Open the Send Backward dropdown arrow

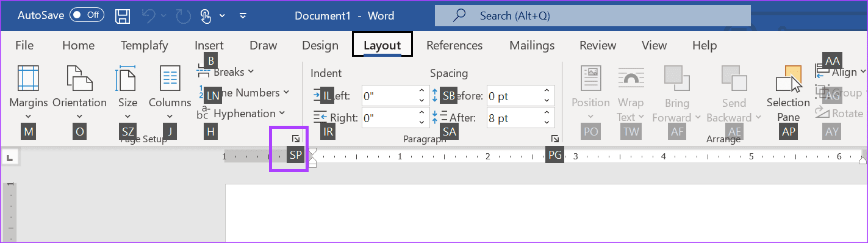[758, 118]
